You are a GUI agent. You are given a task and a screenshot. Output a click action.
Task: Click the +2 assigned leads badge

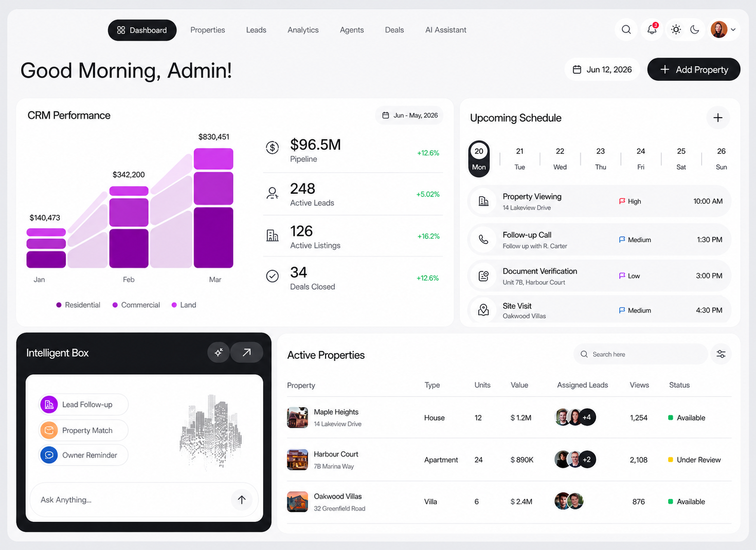pos(587,460)
